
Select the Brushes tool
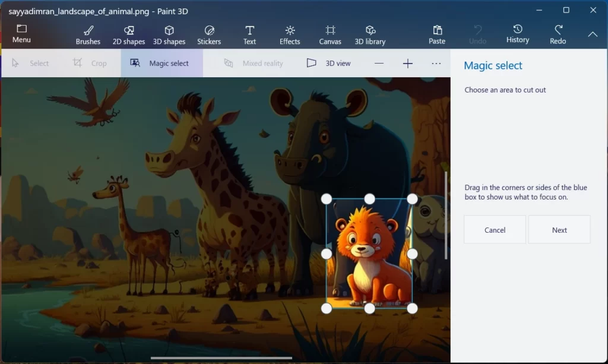coord(88,35)
